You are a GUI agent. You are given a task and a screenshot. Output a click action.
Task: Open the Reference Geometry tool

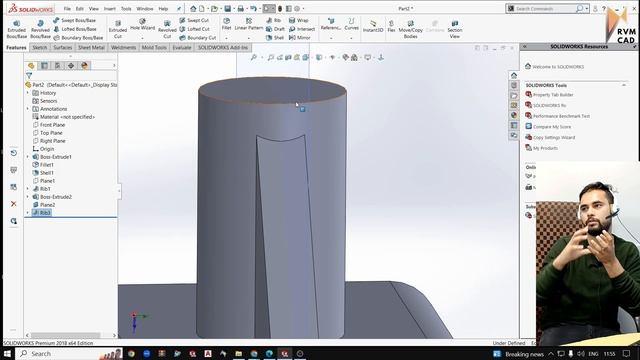click(x=331, y=24)
